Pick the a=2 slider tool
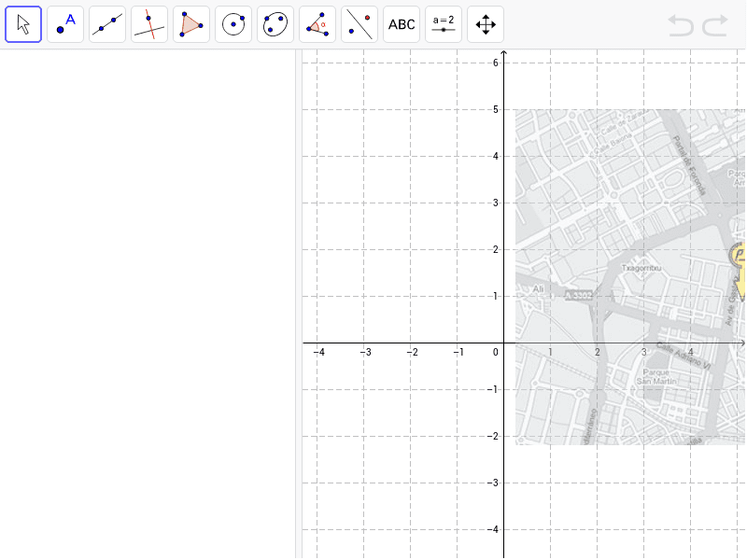 (x=444, y=24)
